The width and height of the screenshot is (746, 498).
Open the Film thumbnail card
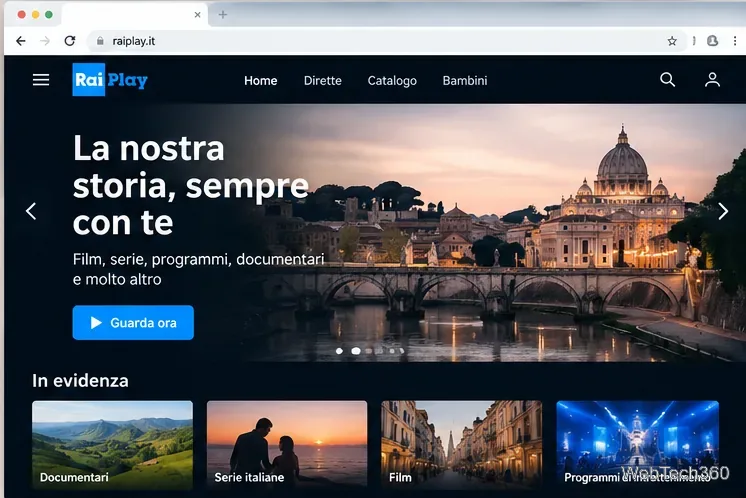click(461, 445)
